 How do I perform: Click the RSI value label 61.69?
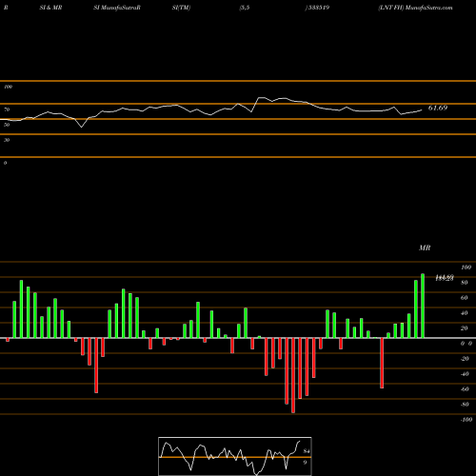click(438, 108)
